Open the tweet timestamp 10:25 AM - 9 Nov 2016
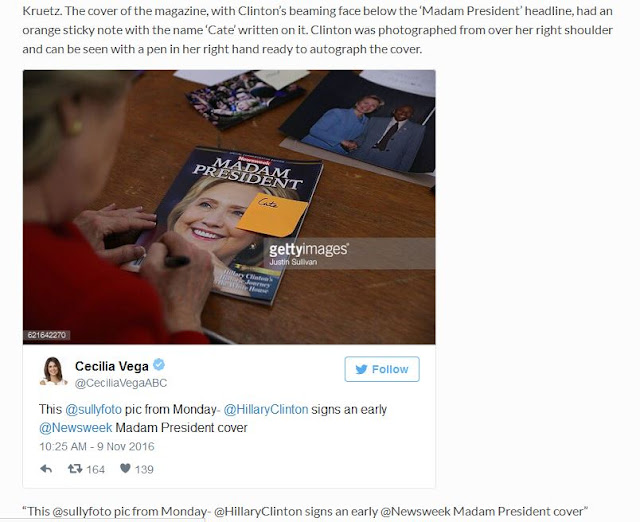Screen dimensions: 640x522 [97, 446]
